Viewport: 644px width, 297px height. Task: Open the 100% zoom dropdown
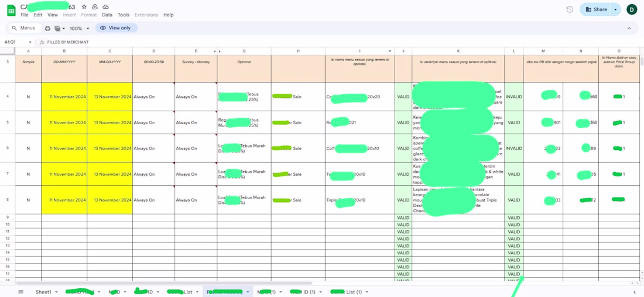click(x=79, y=28)
